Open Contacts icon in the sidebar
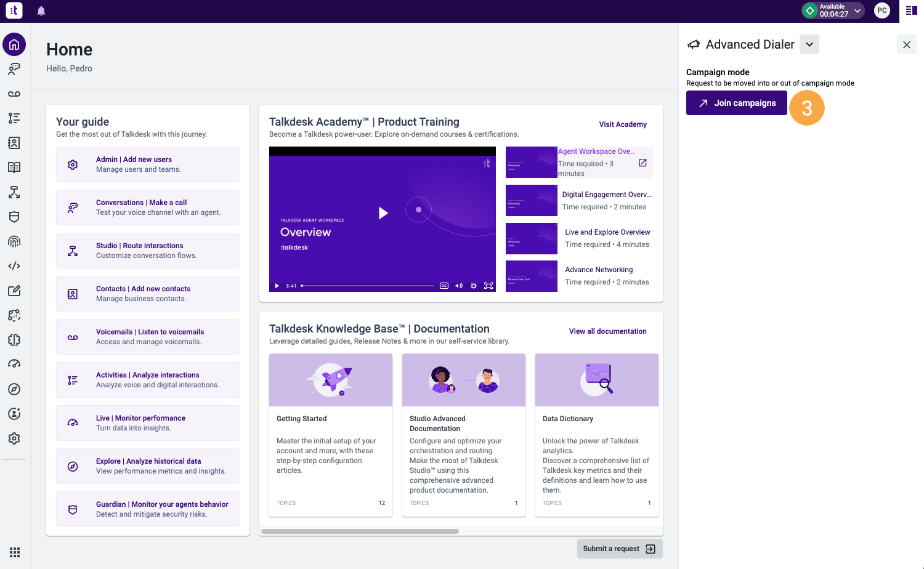This screenshot has width=924, height=569. pyautogui.click(x=14, y=143)
